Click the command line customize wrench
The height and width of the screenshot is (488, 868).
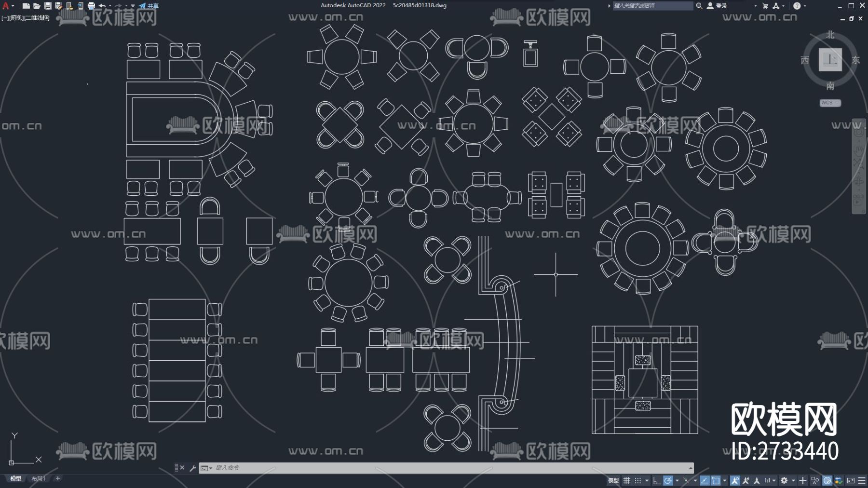coord(193,468)
